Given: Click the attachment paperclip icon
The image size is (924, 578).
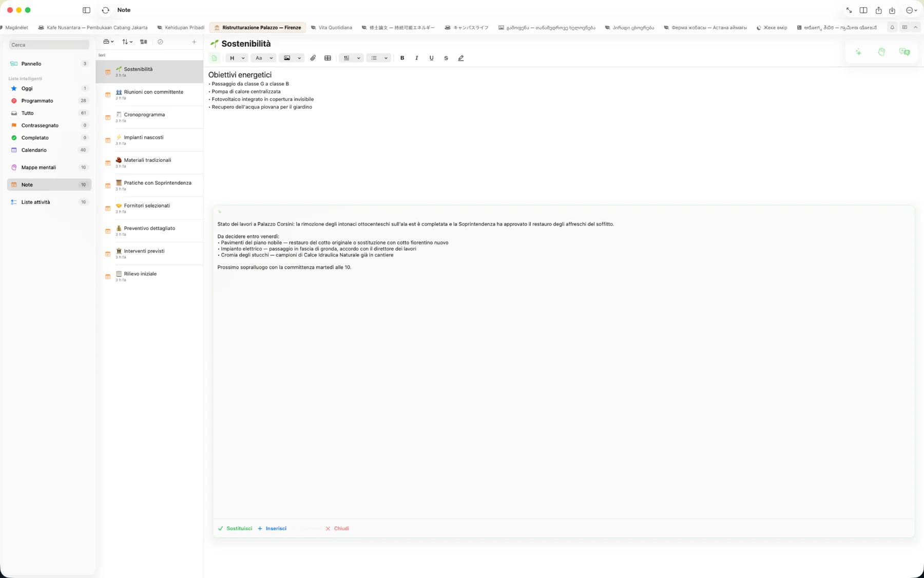Looking at the screenshot, I should [x=313, y=58].
